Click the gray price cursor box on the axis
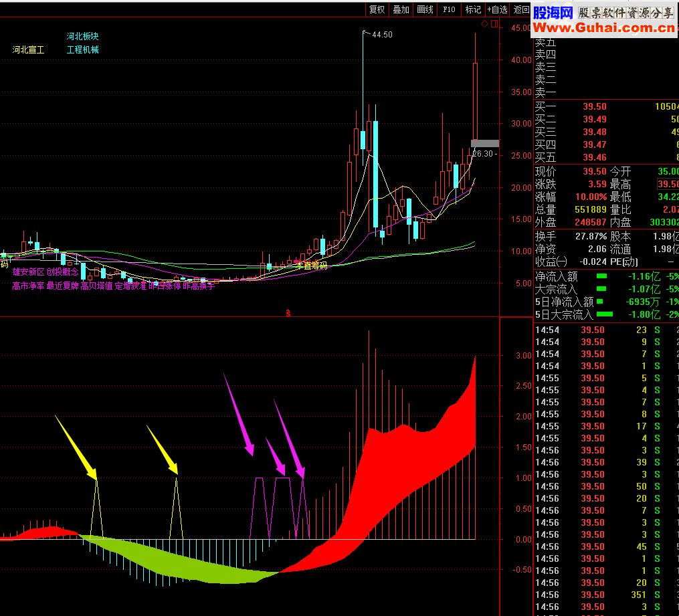679x616 pixels. [x=485, y=143]
